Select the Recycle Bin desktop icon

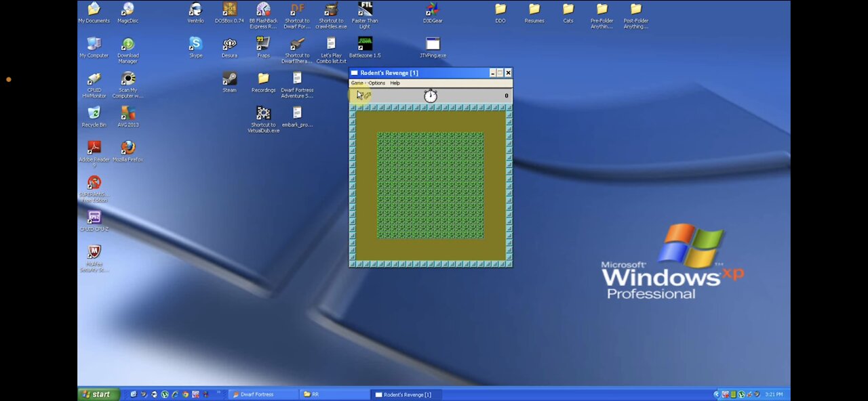pos(94,117)
